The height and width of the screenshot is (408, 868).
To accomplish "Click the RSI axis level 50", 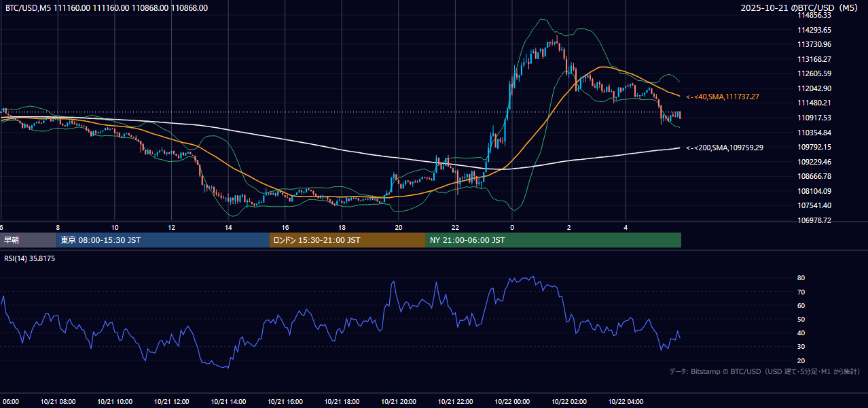I will click(801, 319).
